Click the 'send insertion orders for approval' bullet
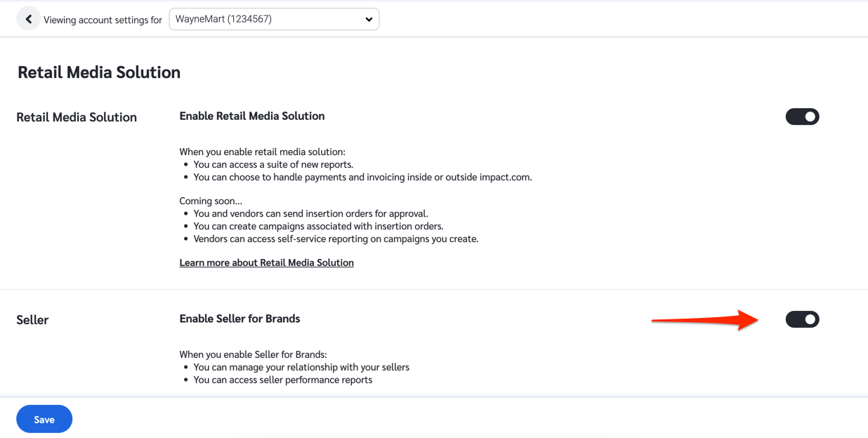Viewport: 868px width, 438px height. [x=310, y=213]
